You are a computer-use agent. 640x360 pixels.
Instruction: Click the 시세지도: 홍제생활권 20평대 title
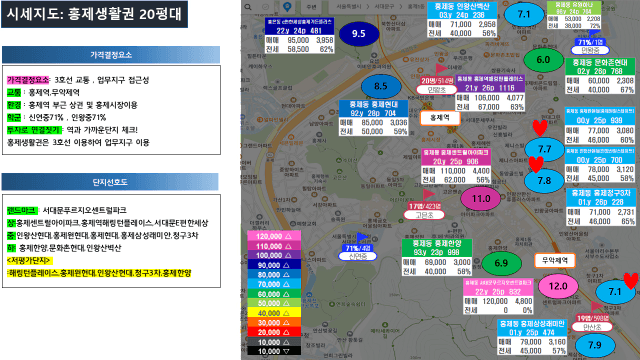pos(94,14)
